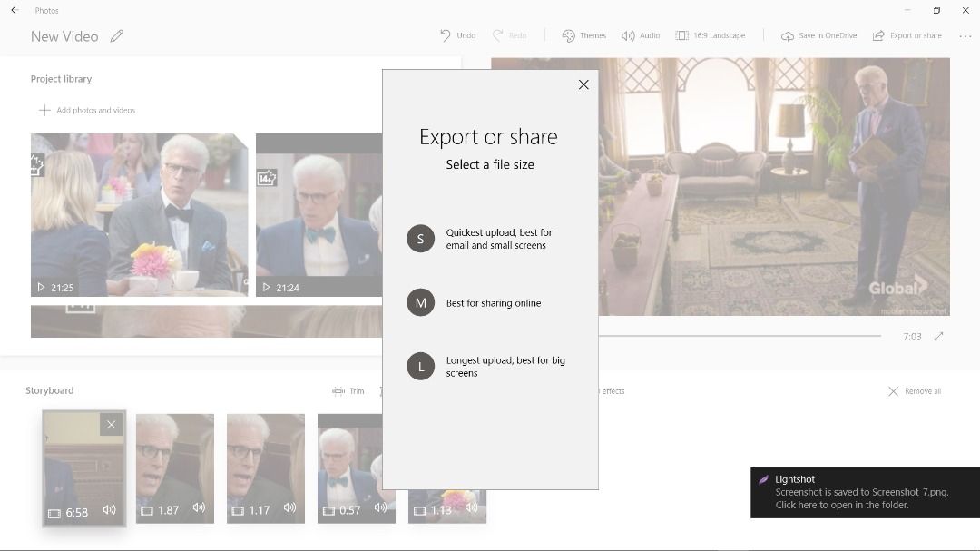Toggle the speaker on the 1.87 clip
The height and width of the screenshot is (551, 980).
point(200,508)
